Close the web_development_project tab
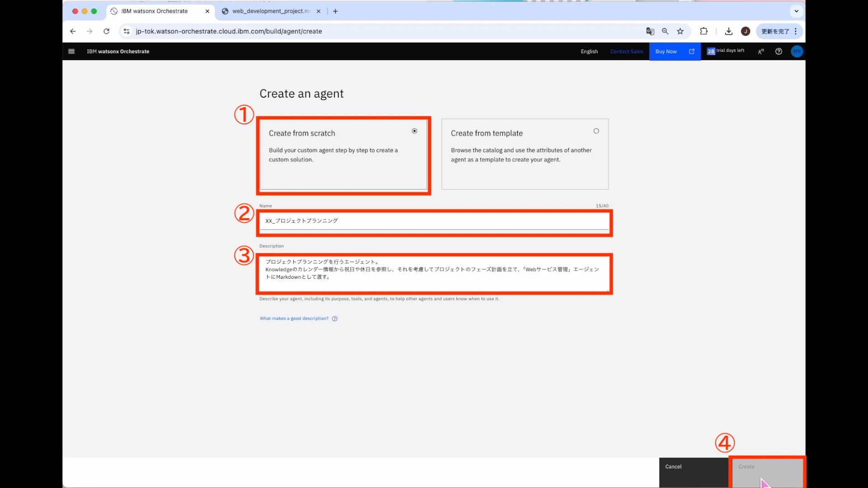 [x=318, y=11]
